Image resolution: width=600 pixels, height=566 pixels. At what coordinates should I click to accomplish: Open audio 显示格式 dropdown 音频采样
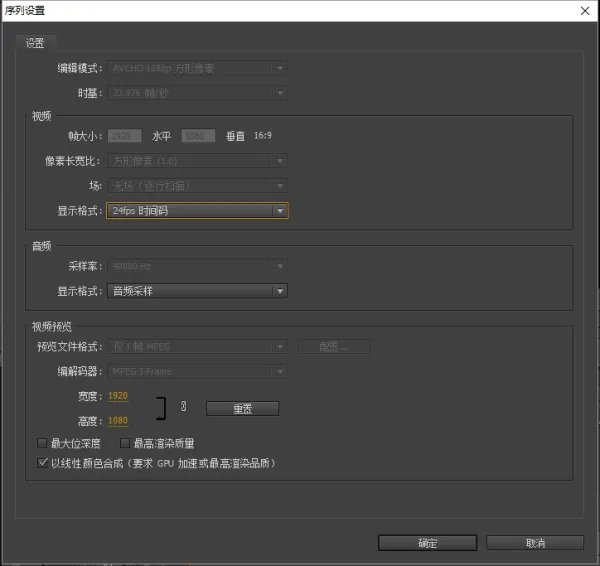197,291
